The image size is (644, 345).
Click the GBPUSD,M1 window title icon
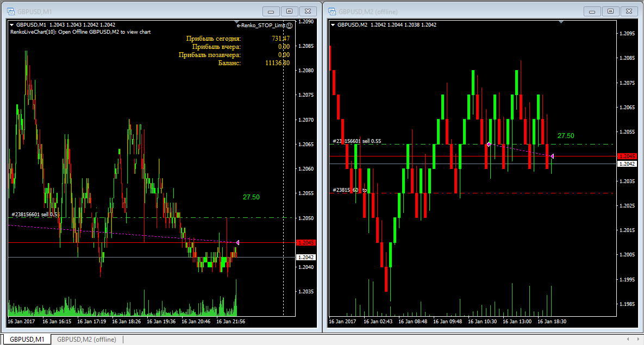tap(11, 11)
